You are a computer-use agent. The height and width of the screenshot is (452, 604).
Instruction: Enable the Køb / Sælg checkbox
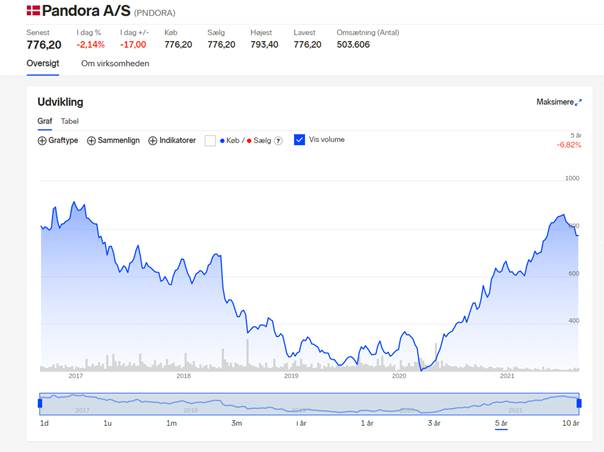click(210, 141)
